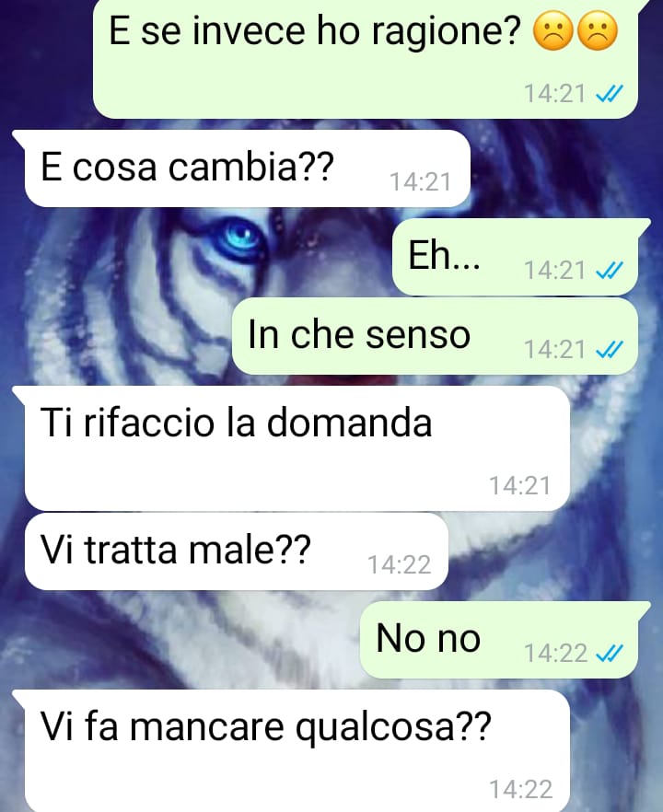Screen dimensions: 663x812
Task: Tap the 14:21 time under 'Ti rifaccio la domanda'
Action: (x=520, y=486)
